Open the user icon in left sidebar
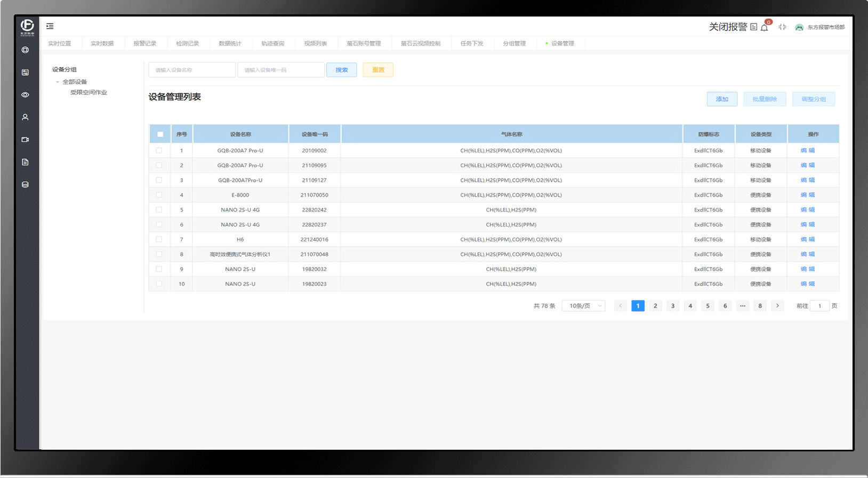The width and height of the screenshot is (868, 478). (x=25, y=117)
